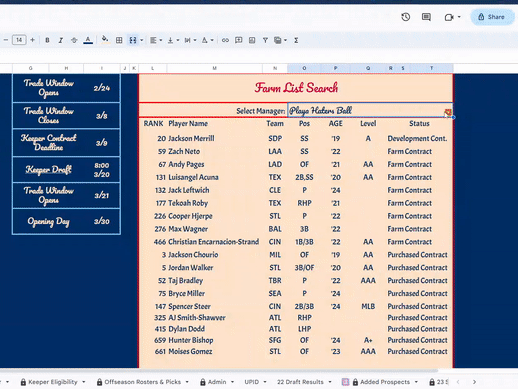Open the borders tool
The width and height of the screenshot is (518, 389).
tap(119, 40)
